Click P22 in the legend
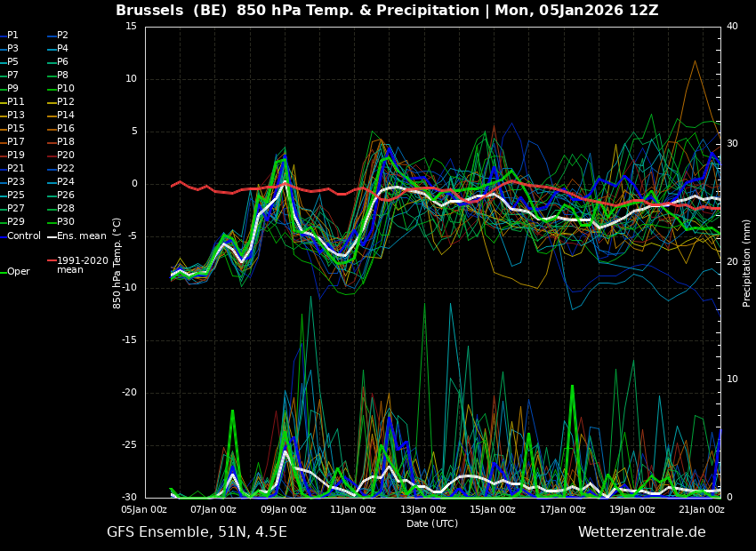 (x=60, y=169)
